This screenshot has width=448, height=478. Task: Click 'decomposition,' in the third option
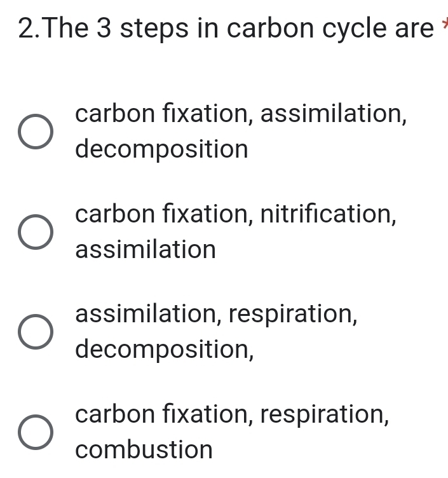point(164,350)
